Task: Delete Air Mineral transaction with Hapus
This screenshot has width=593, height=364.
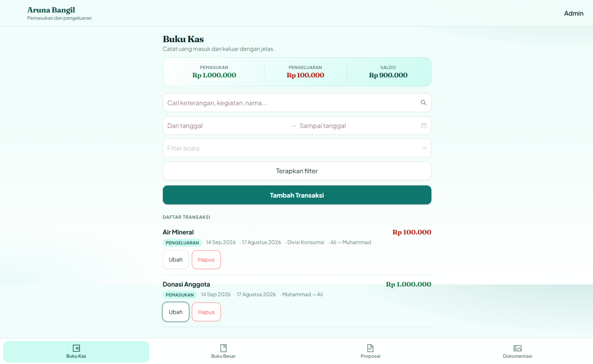Action: (x=206, y=260)
